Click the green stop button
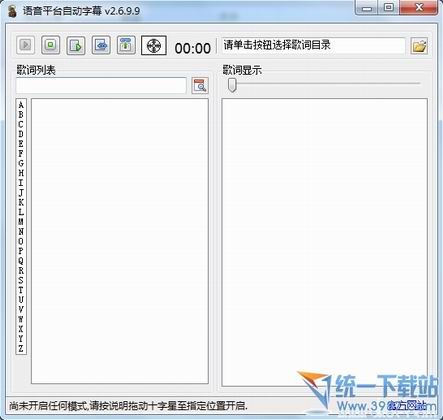This screenshot has height=420, width=443. pyautogui.click(x=51, y=45)
